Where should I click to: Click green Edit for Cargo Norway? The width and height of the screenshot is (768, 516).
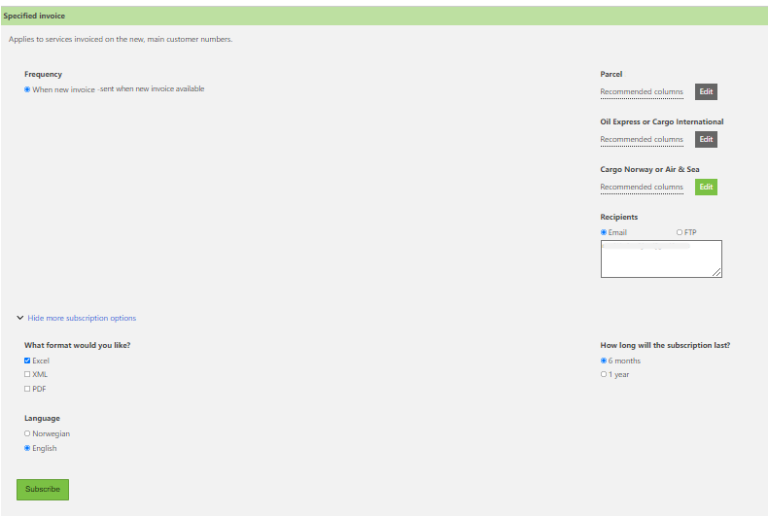pyautogui.click(x=706, y=187)
